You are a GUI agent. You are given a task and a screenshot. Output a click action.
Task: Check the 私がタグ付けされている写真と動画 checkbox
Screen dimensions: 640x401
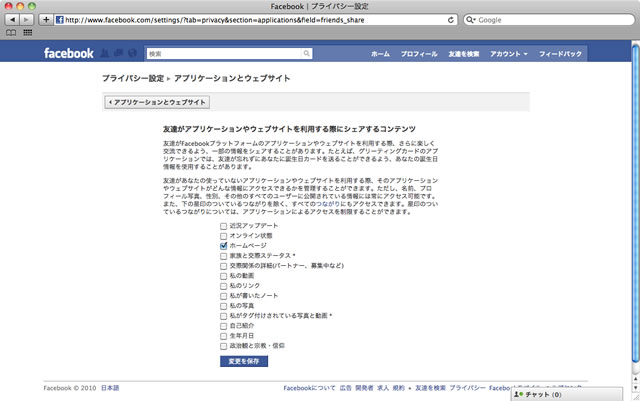(x=223, y=316)
